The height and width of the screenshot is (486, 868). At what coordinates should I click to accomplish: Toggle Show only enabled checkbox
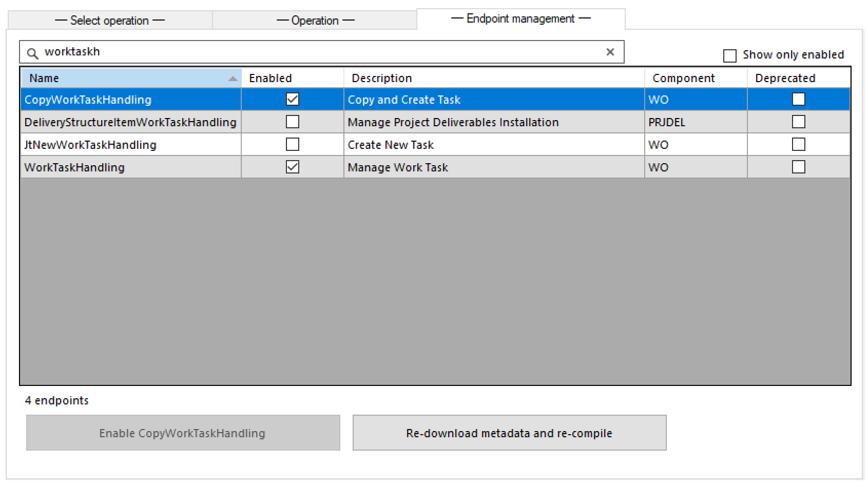pos(729,55)
